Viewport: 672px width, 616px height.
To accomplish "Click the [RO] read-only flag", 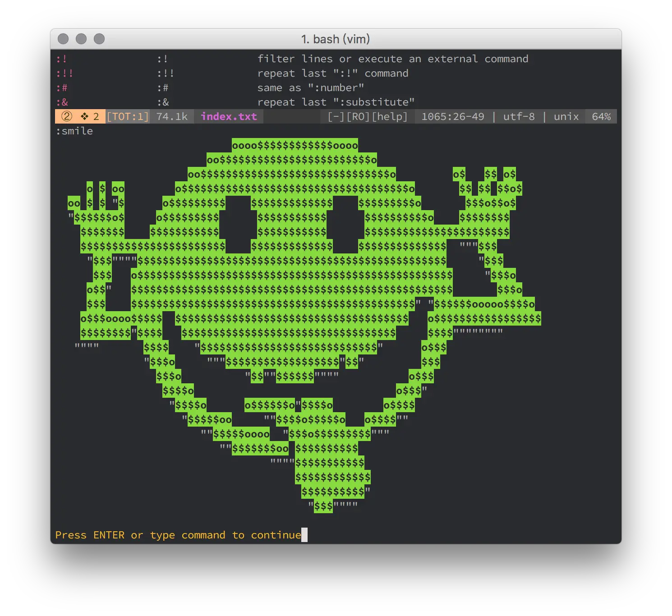I will click(358, 116).
